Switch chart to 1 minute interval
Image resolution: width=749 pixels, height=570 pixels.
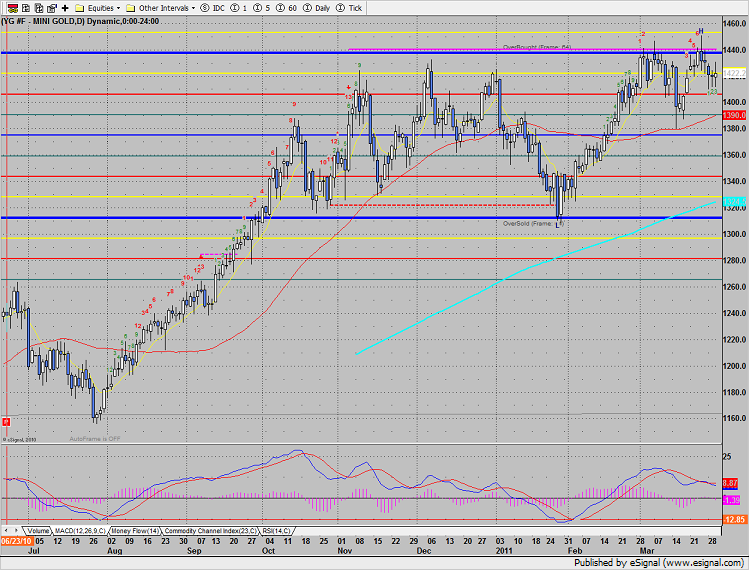[x=238, y=8]
